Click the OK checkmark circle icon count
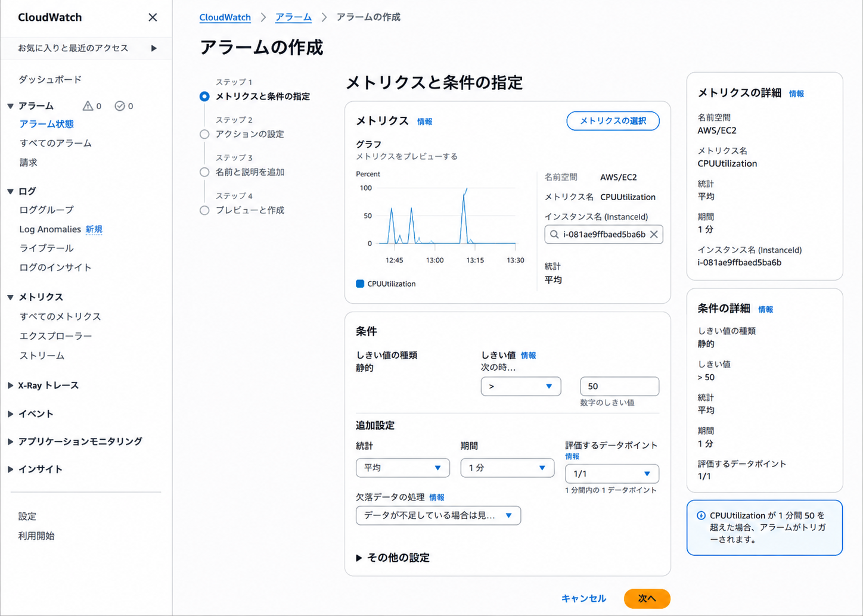863x616 pixels. [124, 106]
